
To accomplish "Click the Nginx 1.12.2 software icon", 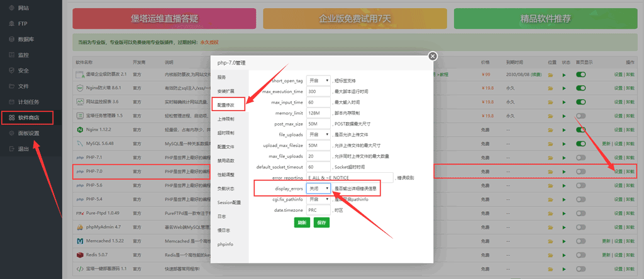I will pyautogui.click(x=80, y=129).
